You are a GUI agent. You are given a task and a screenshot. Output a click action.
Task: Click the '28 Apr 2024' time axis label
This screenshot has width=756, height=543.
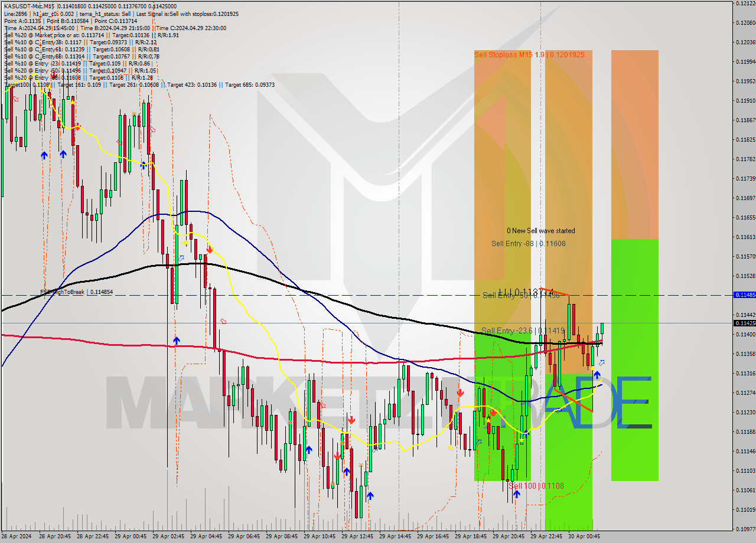[x=17, y=537]
